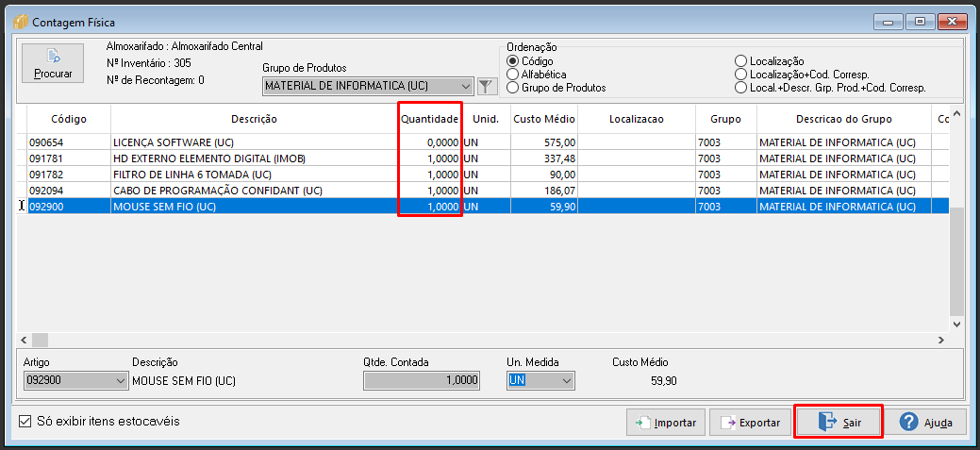Click the Procurar search button
This screenshot has width=980, height=450.
(53, 64)
